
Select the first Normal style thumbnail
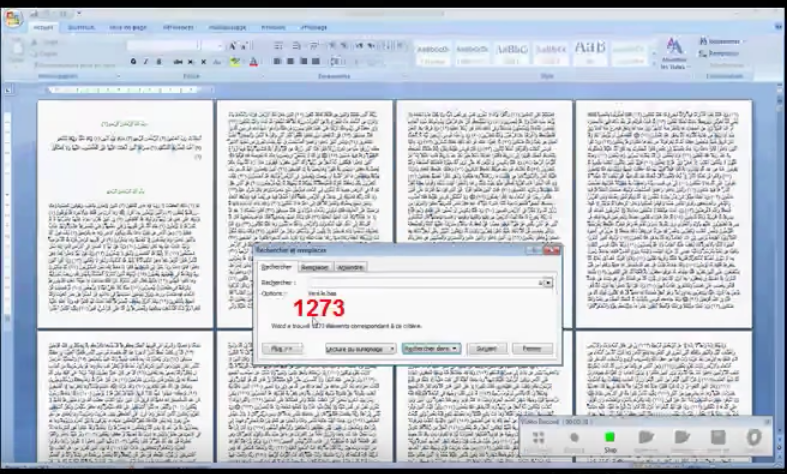click(433, 54)
